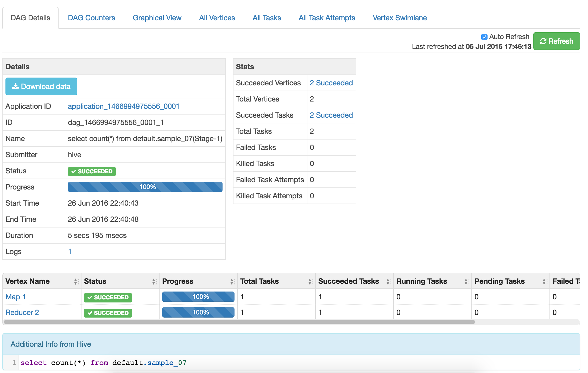Disable the Auto Refresh checkbox
Viewport: 588px width, 373px height.
point(484,37)
